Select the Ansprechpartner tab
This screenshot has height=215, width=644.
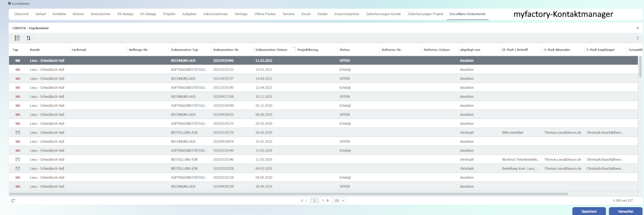[347, 14]
